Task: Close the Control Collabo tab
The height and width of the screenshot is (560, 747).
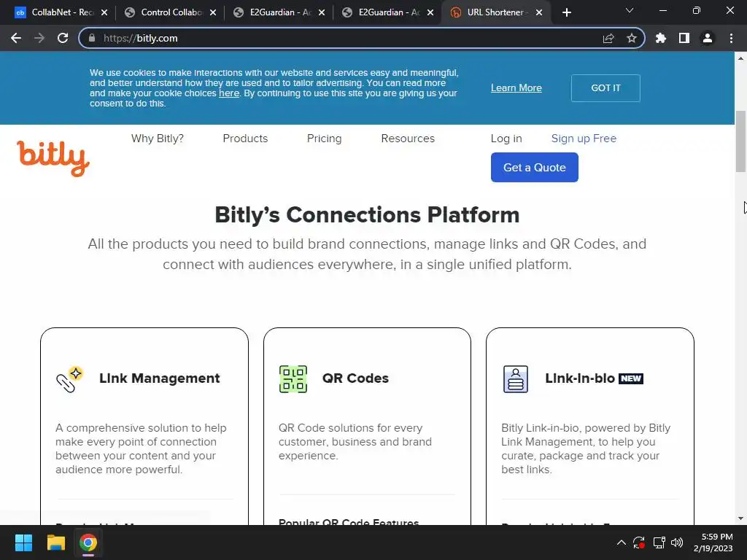Action: click(213, 12)
